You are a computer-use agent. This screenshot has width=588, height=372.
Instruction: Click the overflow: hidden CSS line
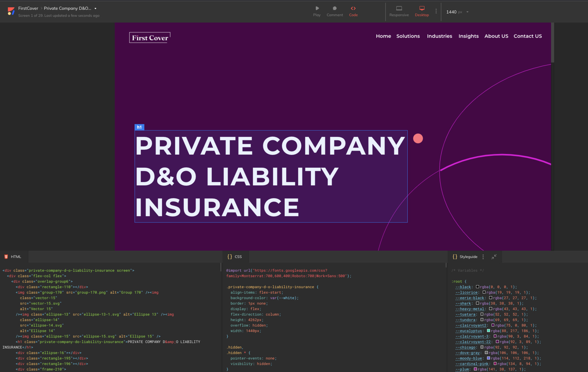coord(249,325)
